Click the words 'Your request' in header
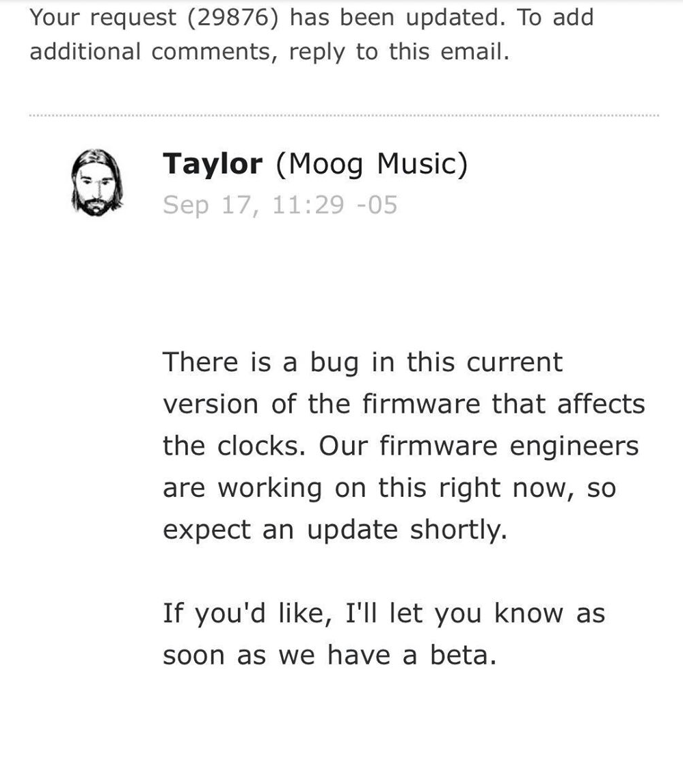 pos(103,17)
